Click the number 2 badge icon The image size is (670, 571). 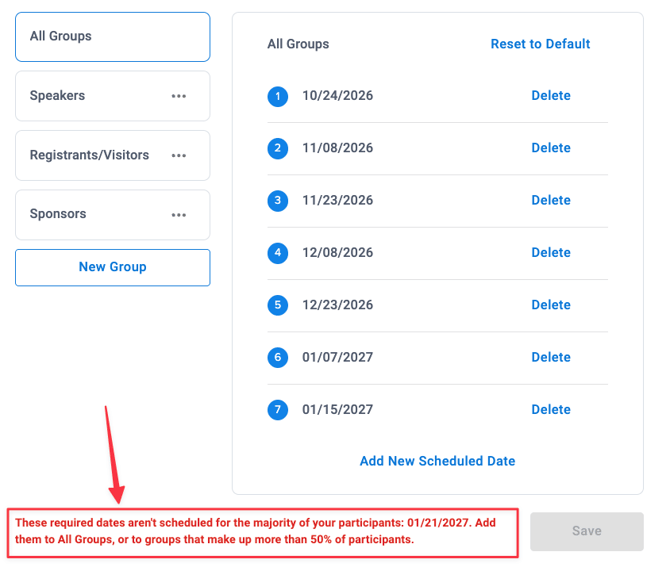click(x=278, y=148)
